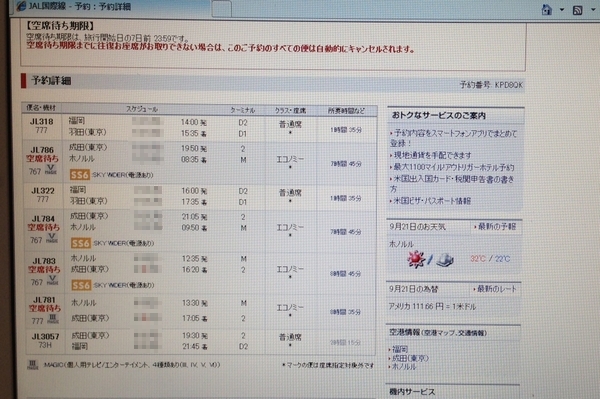Open the 現地通貨を手配できます link

click(431, 155)
